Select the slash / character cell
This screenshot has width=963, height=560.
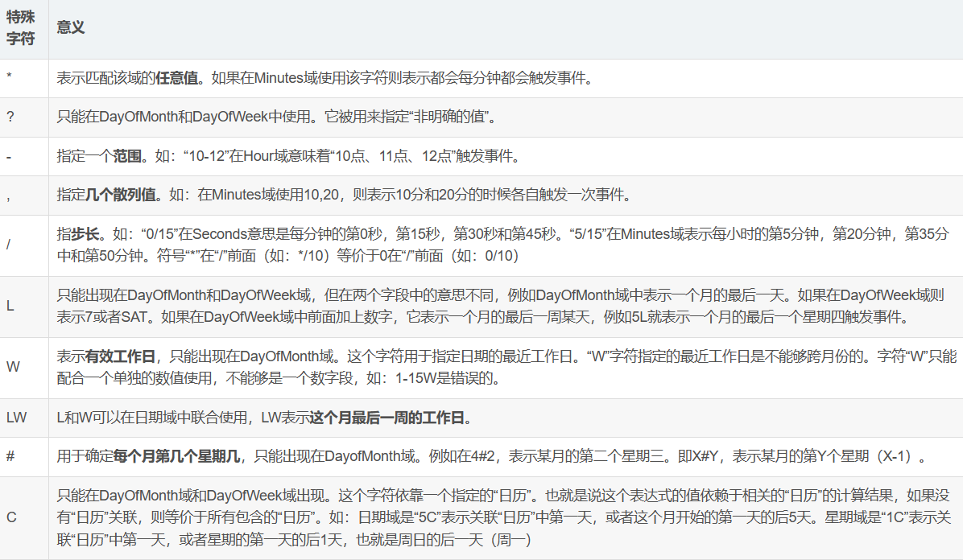tap(8, 245)
